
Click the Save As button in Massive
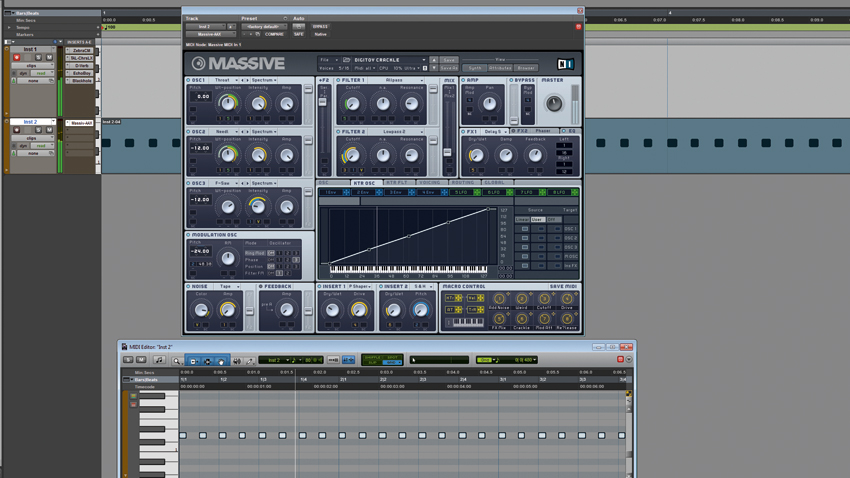449,68
